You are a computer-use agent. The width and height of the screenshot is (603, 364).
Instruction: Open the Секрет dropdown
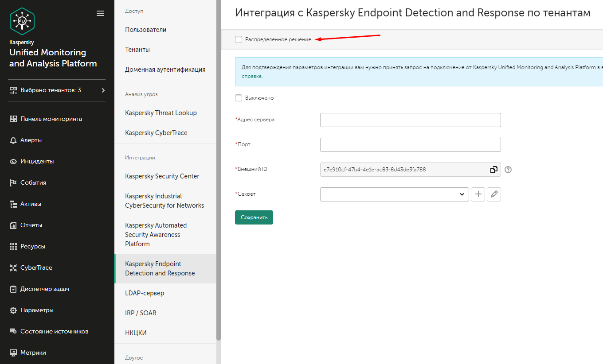tap(394, 194)
